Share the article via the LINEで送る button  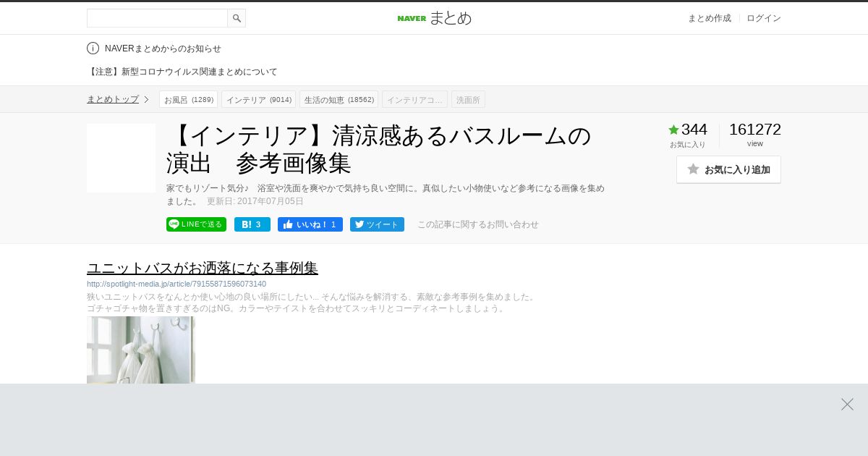coord(196,224)
